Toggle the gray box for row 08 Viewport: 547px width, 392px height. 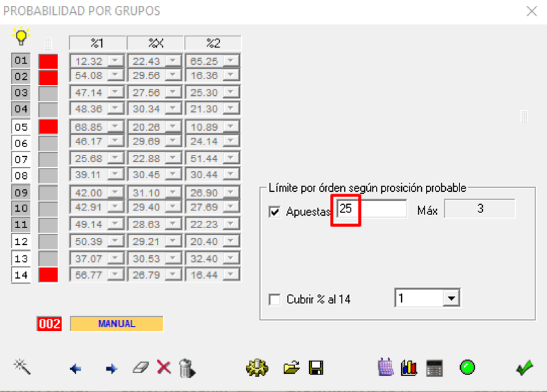pyautogui.click(x=48, y=176)
